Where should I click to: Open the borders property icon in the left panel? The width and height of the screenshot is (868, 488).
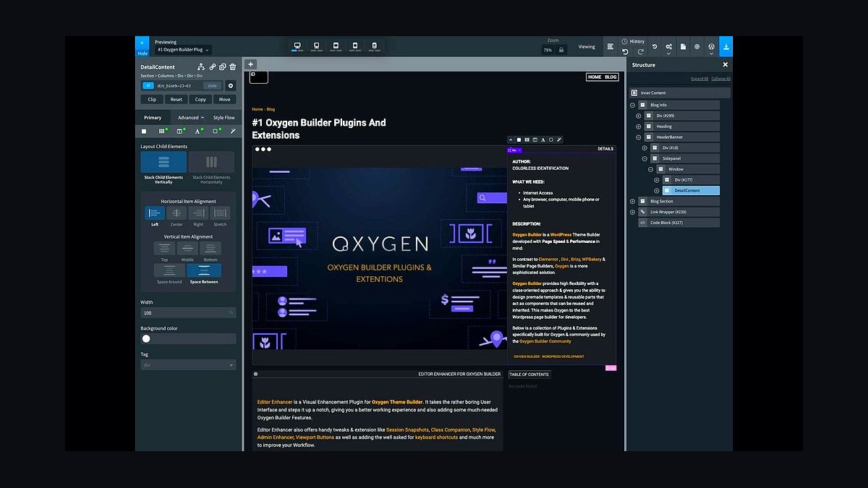click(x=215, y=131)
